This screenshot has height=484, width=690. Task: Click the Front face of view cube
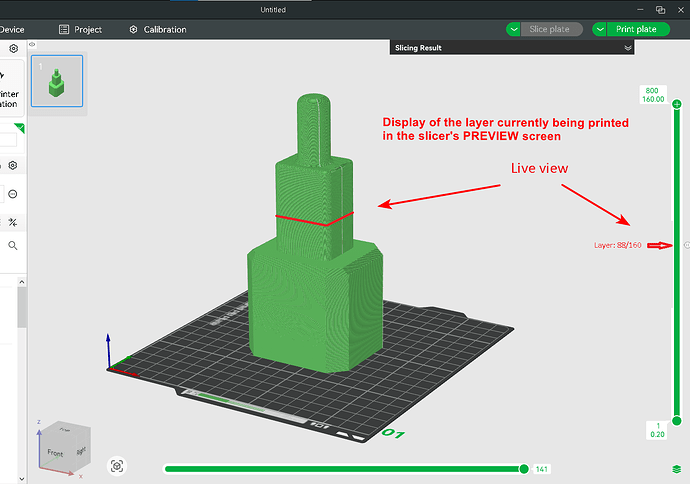tap(55, 453)
